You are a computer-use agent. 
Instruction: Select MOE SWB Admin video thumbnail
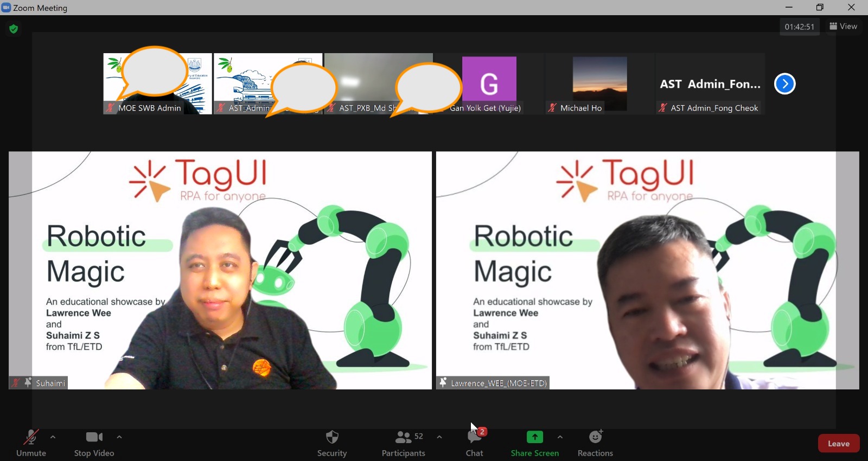[x=157, y=84]
